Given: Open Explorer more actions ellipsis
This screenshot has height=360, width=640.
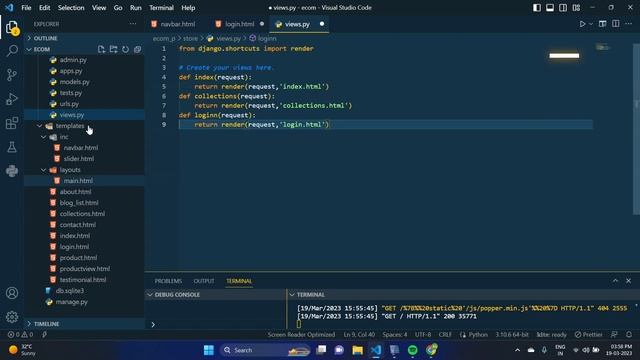Looking at the screenshot, I should 133,24.
